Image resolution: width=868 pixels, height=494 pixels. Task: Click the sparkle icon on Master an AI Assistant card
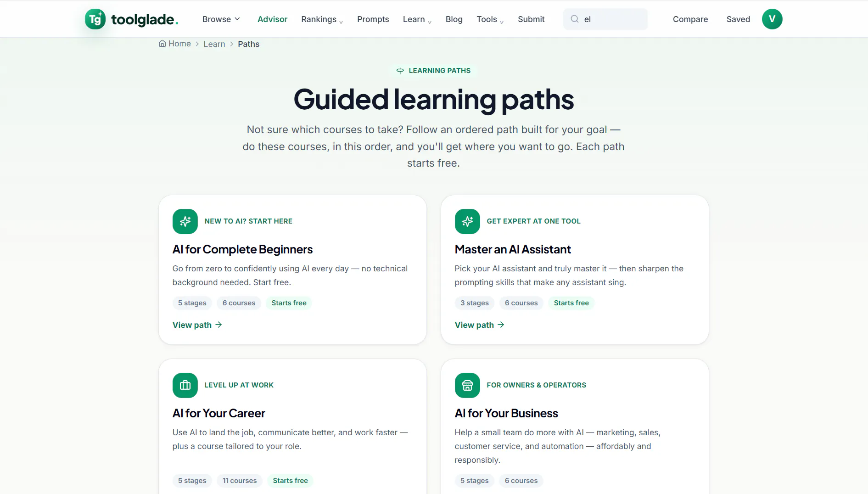[467, 221]
